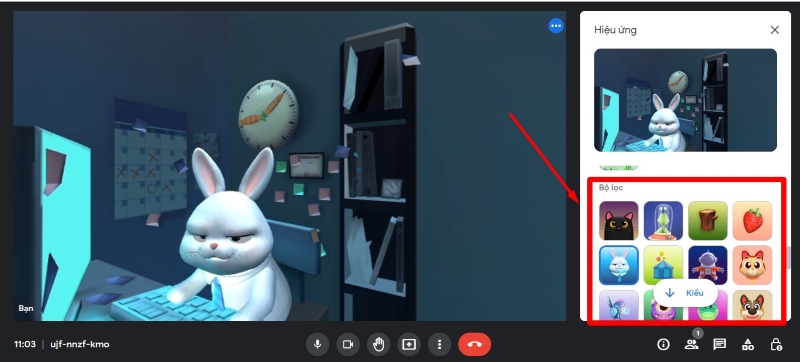Apply the astronaut filter
The height and width of the screenshot is (362, 800).
pyautogui.click(x=708, y=264)
